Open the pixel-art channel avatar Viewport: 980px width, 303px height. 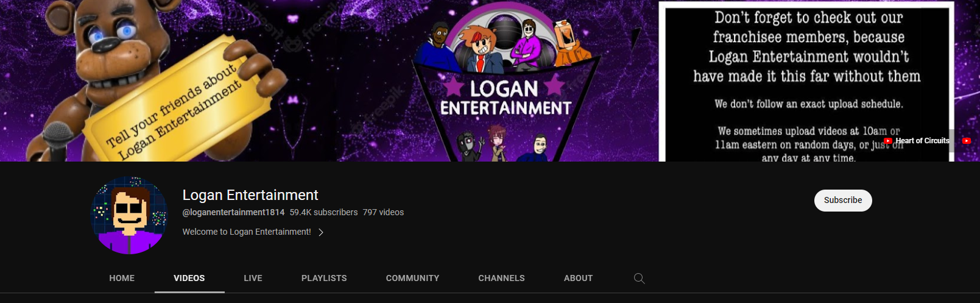pos(129,216)
